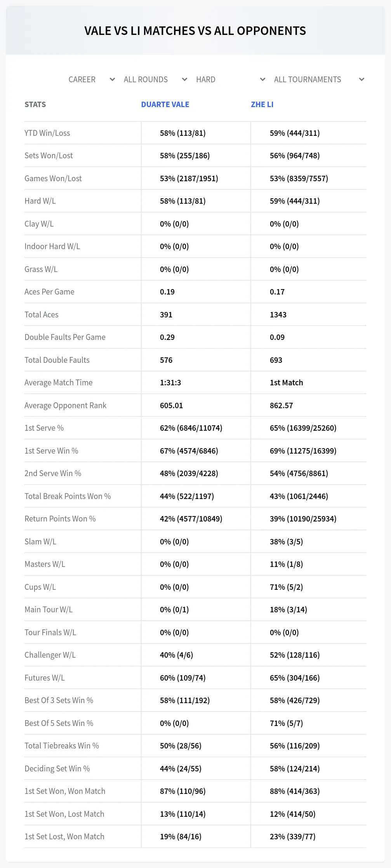
Task: Open the DUARTE VALE player link
Action: (165, 104)
